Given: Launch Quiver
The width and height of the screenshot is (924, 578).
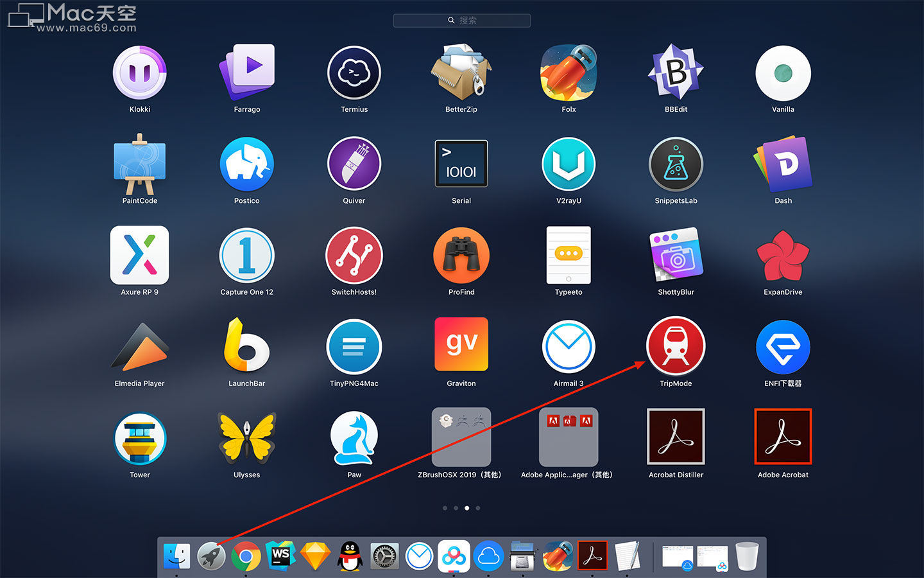Looking at the screenshot, I should point(354,164).
